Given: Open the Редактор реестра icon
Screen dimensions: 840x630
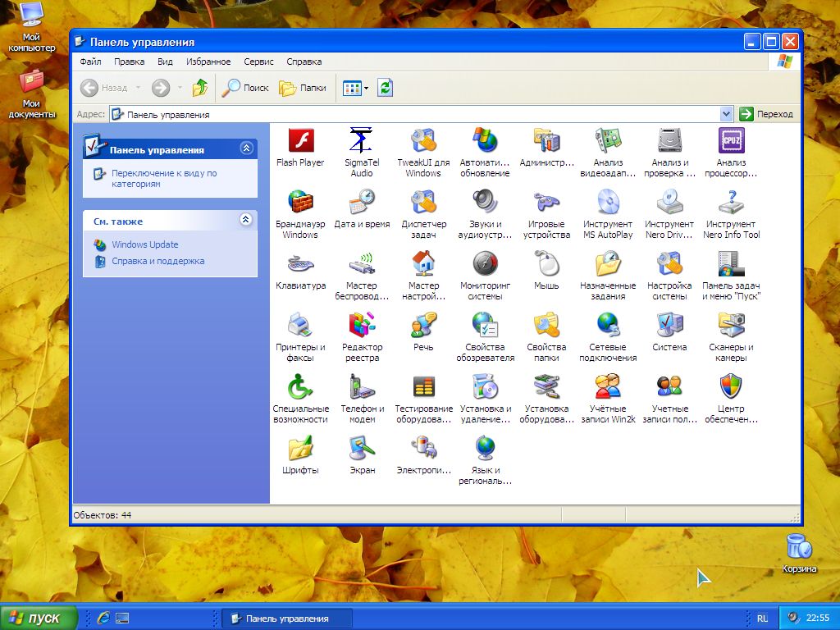Looking at the screenshot, I should (362, 326).
